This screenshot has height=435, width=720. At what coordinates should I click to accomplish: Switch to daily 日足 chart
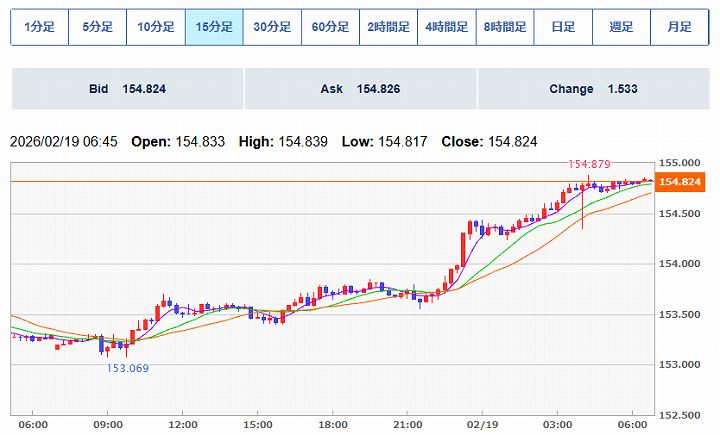pos(562,27)
